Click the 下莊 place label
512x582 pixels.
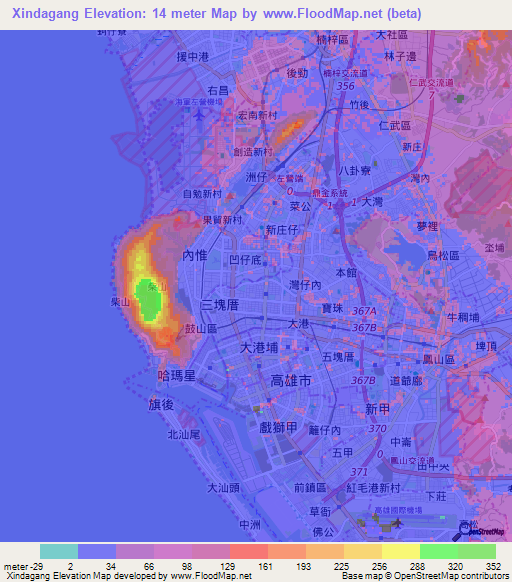click(x=436, y=496)
